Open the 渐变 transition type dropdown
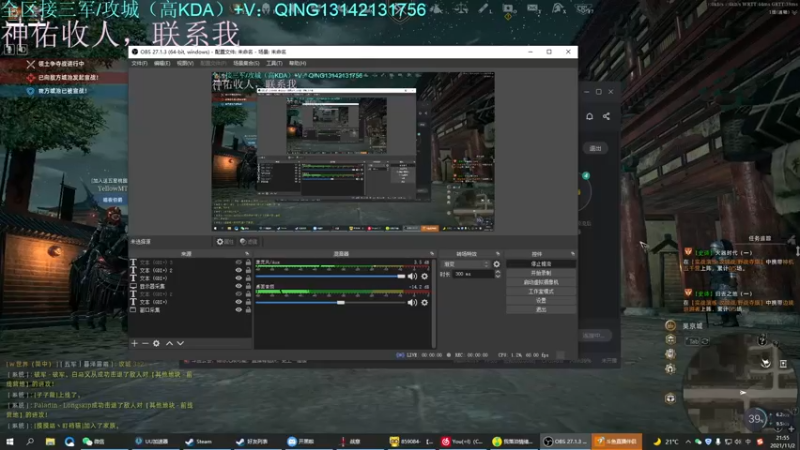800x450 pixels. [466, 264]
